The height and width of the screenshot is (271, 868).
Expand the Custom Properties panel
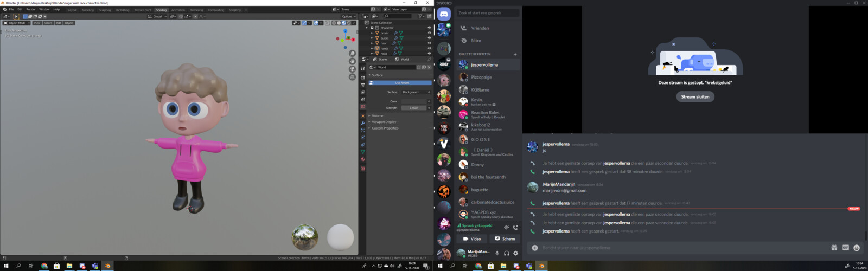385,128
